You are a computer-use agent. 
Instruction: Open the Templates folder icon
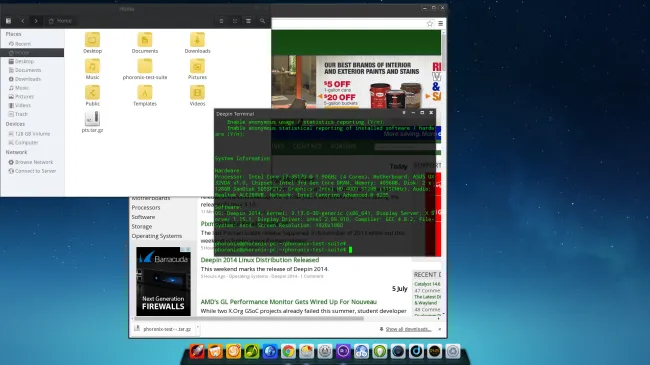[x=145, y=96]
